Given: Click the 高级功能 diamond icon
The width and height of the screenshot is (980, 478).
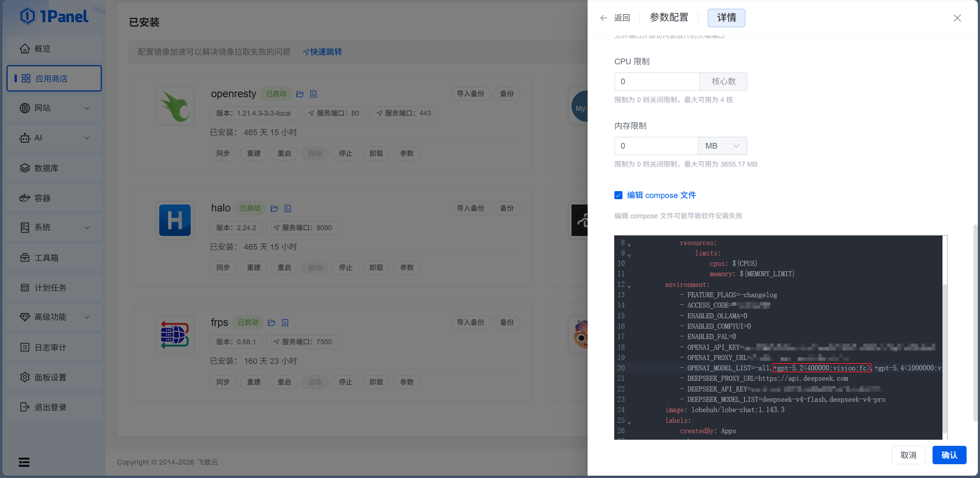Looking at the screenshot, I should [25, 317].
